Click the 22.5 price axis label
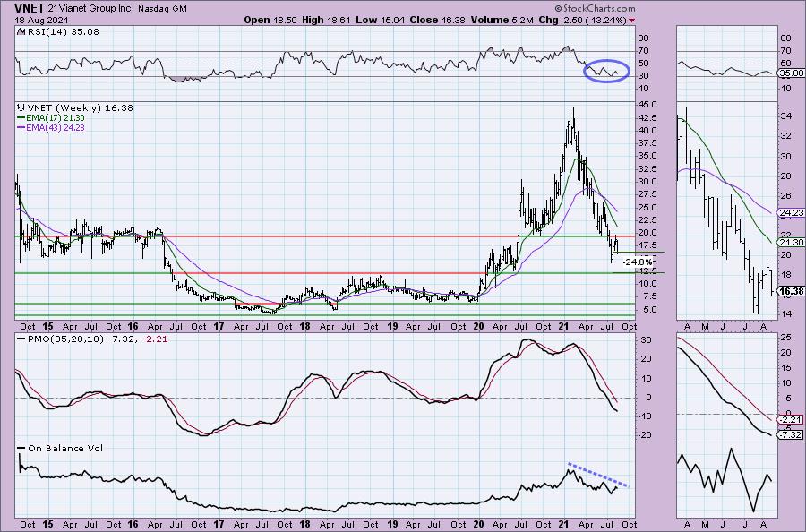This screenshot has width=806, height=532. (x=647, y=220)
